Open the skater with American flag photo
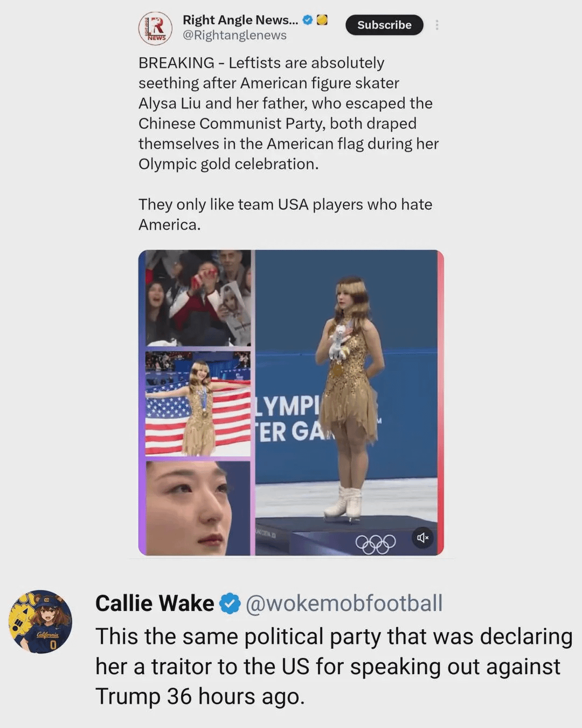 198,404
